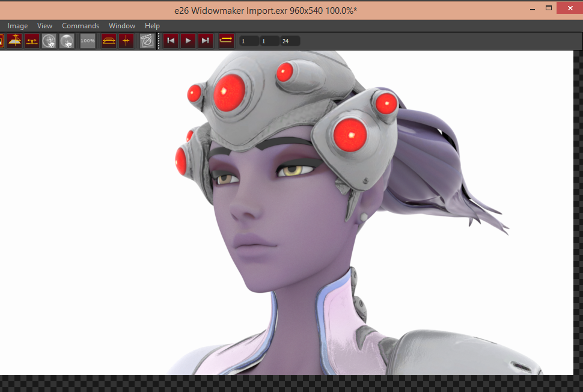Play the frame sequence
Screen dimensions: 583x392
click(188, 40)
